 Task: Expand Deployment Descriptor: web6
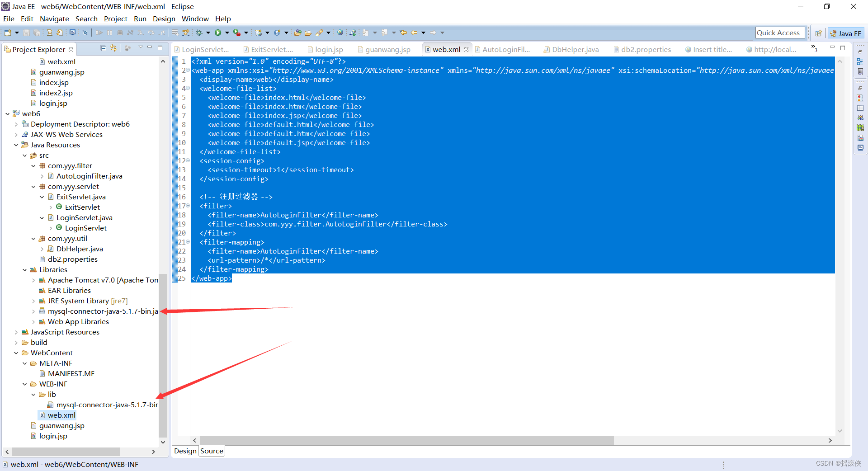(16, 124)
